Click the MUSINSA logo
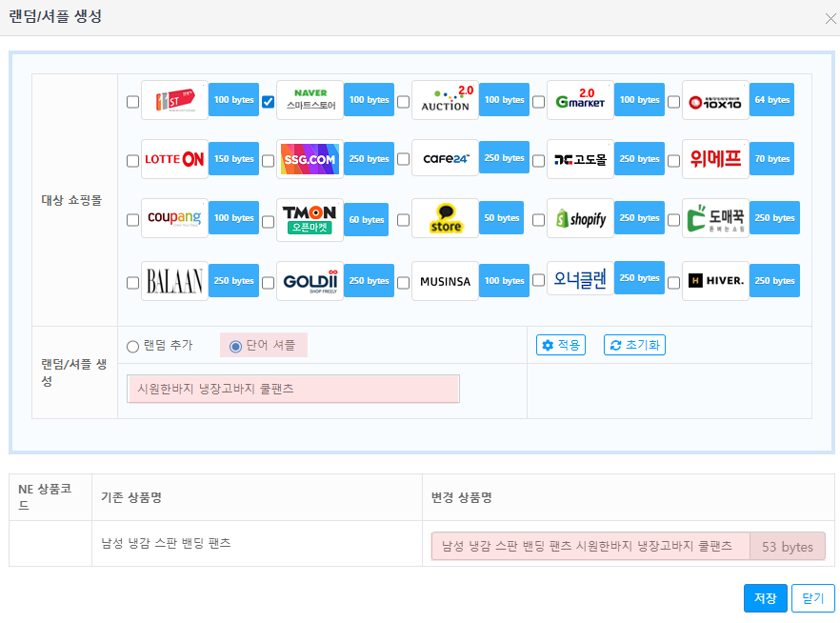This screenshot has width=840, height=623. pyautogui.click(x=445, y=281)
